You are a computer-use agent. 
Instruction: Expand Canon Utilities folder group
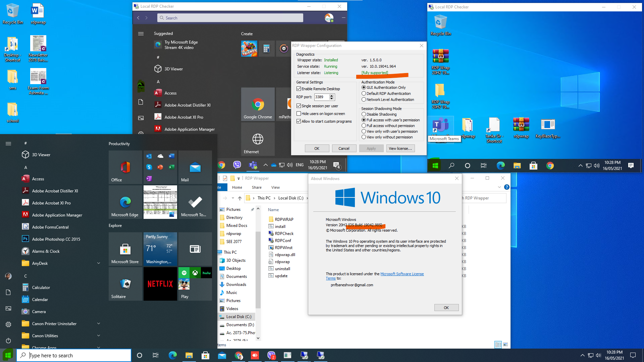[x=98, y=336]
